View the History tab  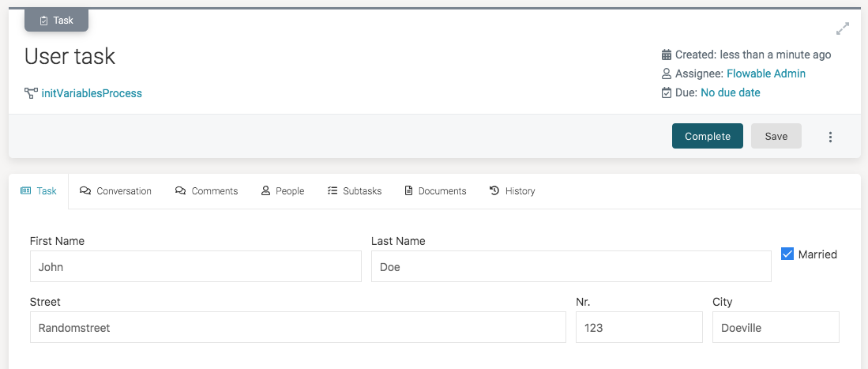512,191
